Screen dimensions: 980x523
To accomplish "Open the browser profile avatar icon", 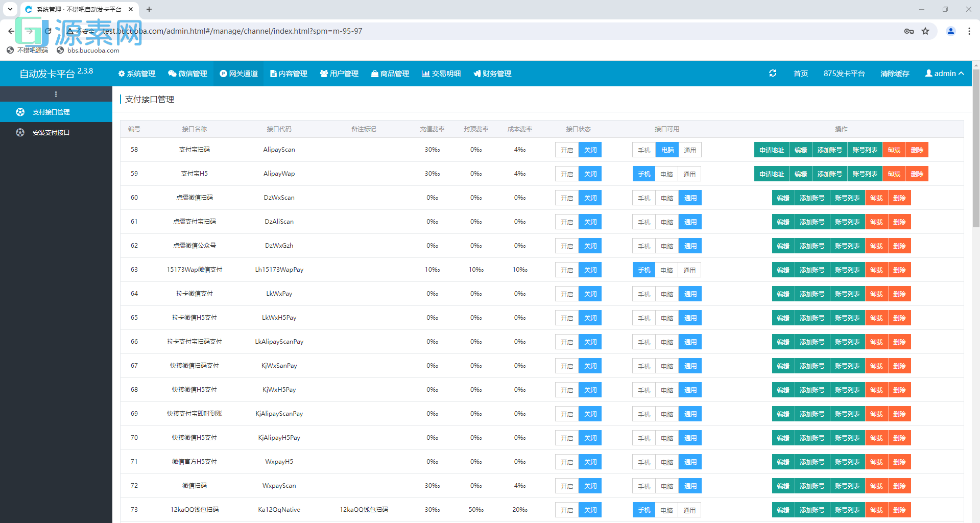I will pos(951,31).
